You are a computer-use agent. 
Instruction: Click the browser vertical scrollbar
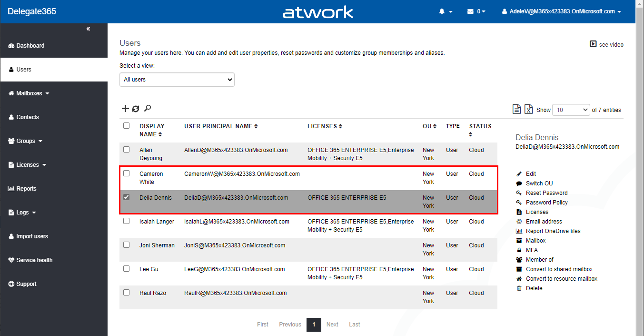[640, 168]
